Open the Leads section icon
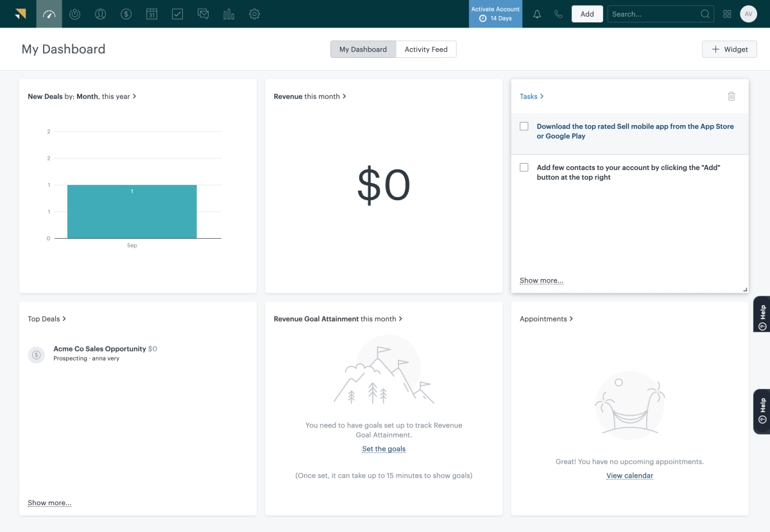This screenshot has width=770, height=532. [x=75, y=13]
